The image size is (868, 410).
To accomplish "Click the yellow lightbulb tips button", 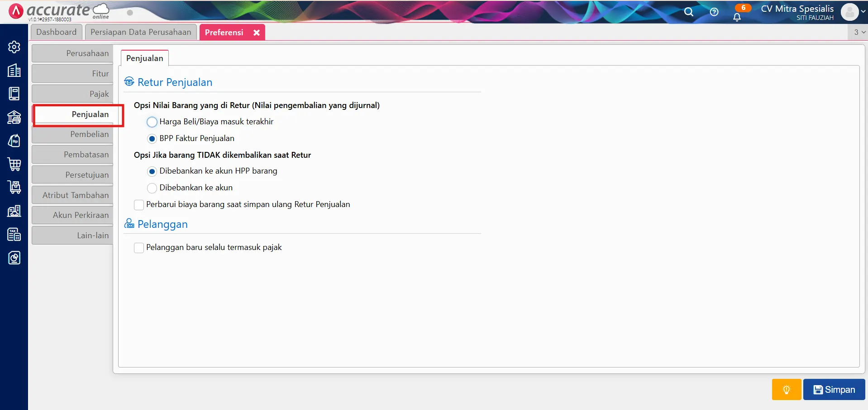I will (787, 390).
